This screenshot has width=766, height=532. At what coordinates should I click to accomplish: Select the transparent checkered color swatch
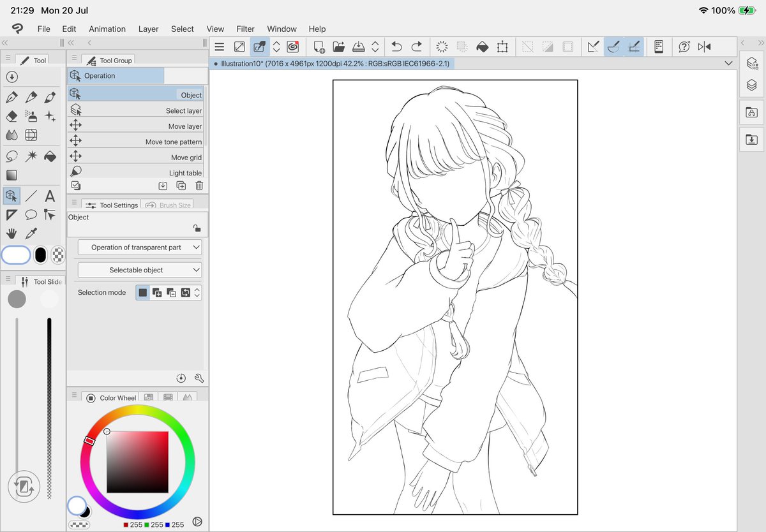59,255
